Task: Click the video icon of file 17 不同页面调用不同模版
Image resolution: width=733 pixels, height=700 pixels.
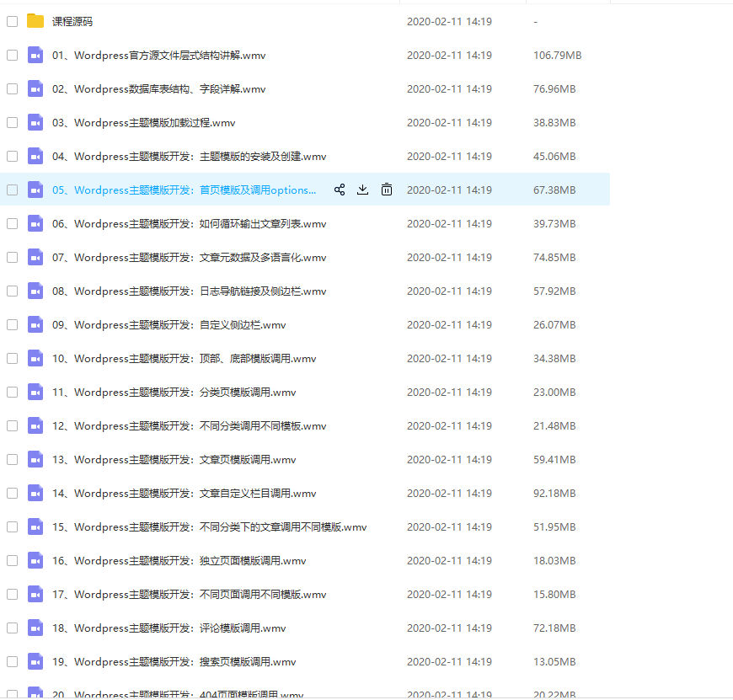Action: coord(35,594)
